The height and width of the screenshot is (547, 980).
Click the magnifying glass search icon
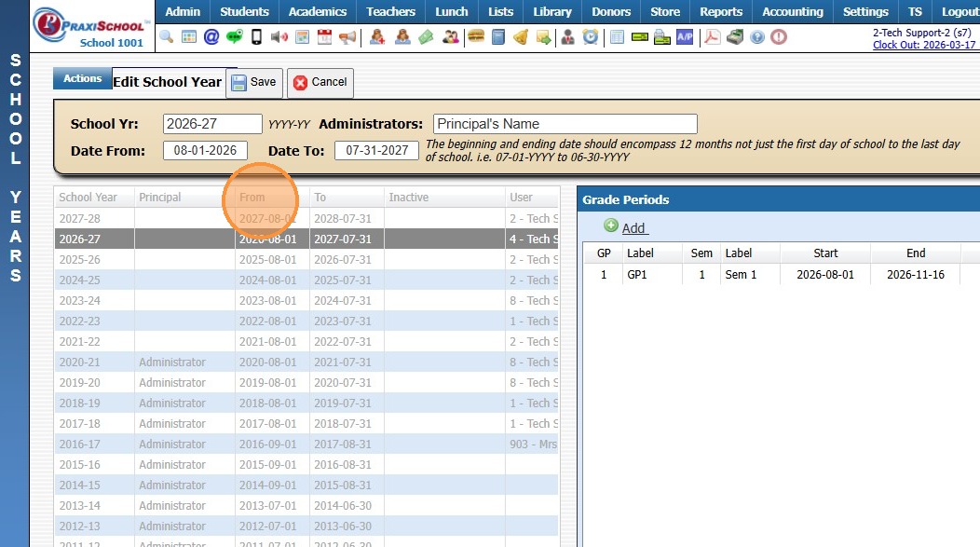point(167,37)
